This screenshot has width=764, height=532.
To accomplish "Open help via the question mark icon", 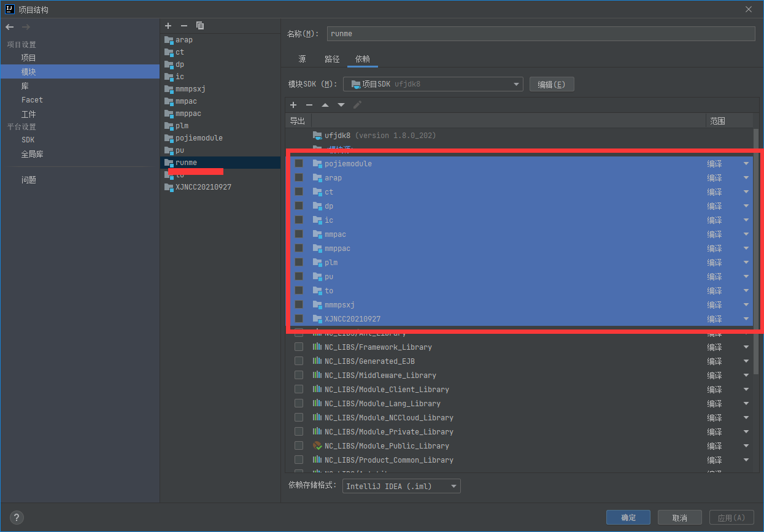I will pyautogui.click(x=16, y=517).
